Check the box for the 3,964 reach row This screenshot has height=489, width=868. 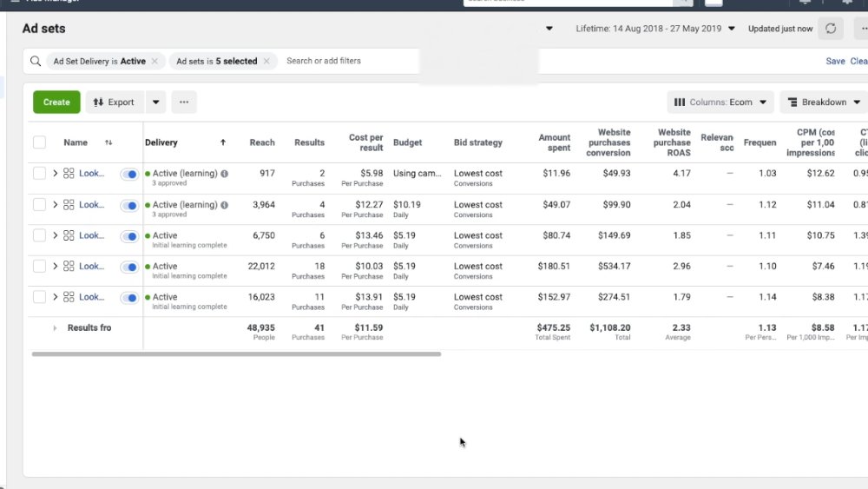[x=39, y=205]
